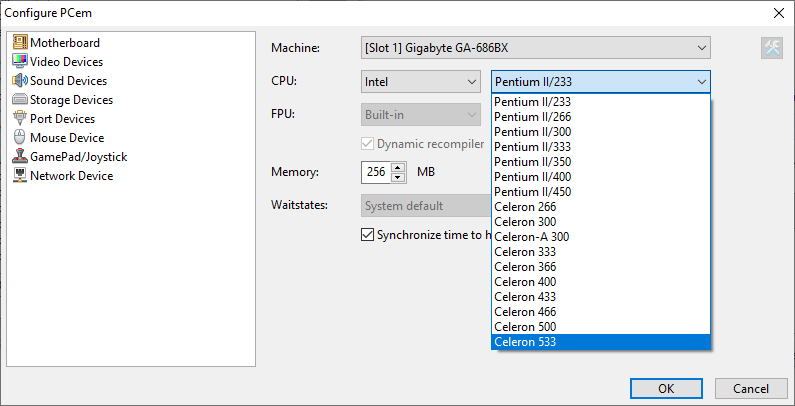795x406 pixels.
Task: Increase memory with the up stepper arrow
Action: [399, 167]
